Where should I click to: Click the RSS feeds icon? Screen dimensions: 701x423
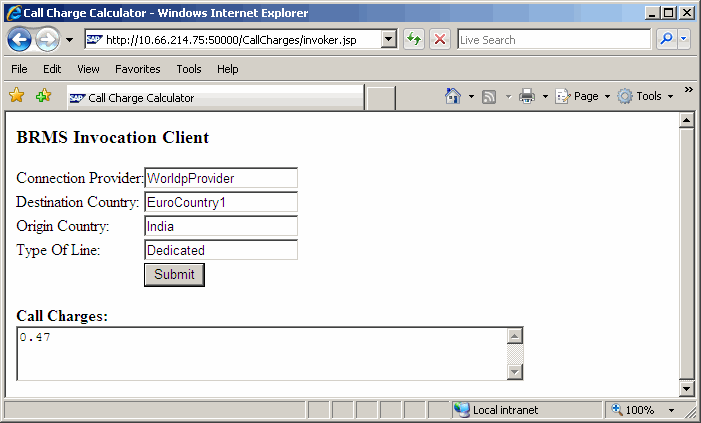(x=490, y=97)
